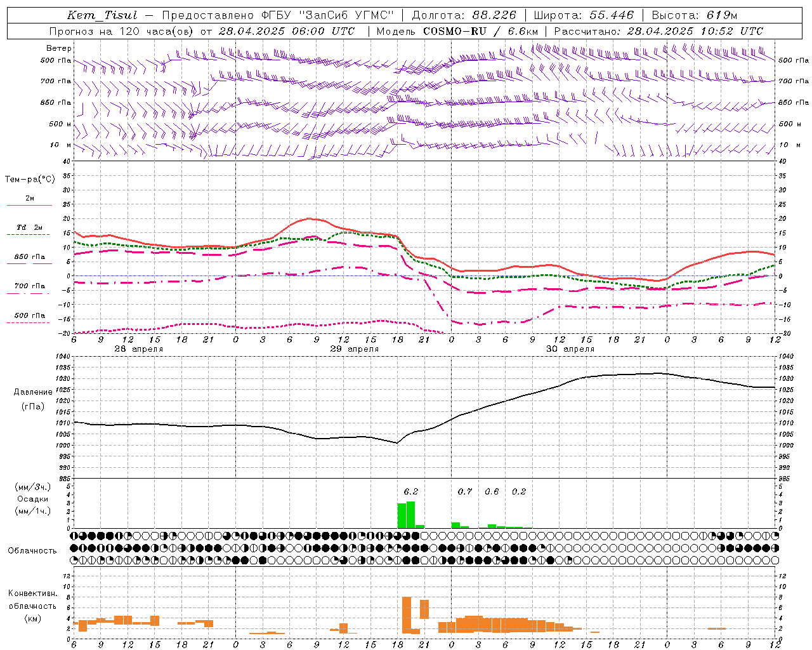Select the Давление pressure panel label

pos(33,392)
